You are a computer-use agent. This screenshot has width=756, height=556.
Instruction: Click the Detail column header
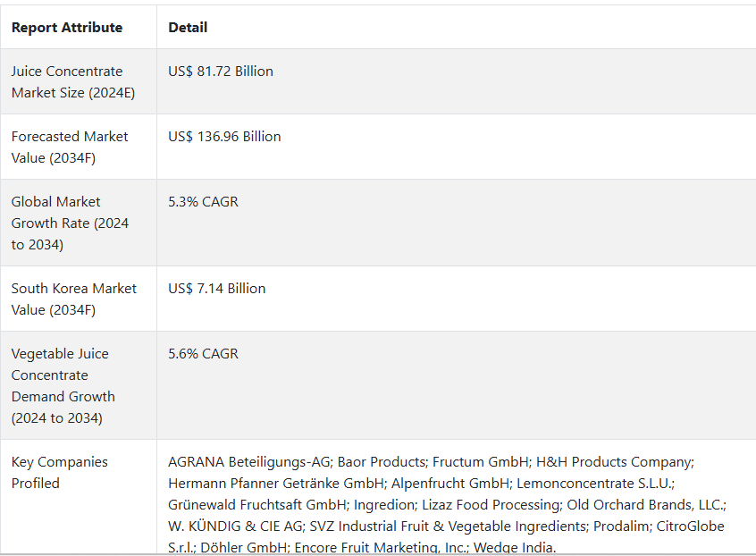188,28
